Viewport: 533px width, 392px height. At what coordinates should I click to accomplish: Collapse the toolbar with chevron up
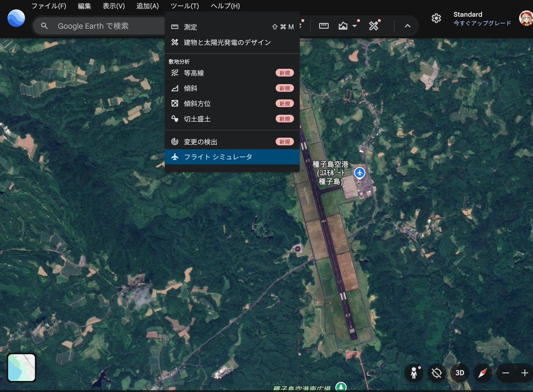(407, 26)
